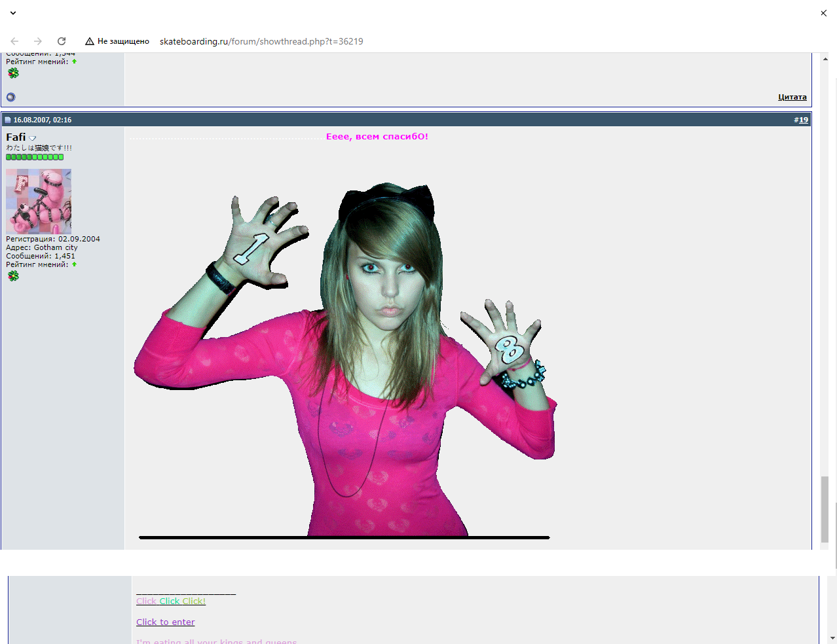Image resolution: width=837 pixels, height=644 pixels.
Task: Click the date '16.08.2007, 02:16' text
Action: tap(43, 120)
